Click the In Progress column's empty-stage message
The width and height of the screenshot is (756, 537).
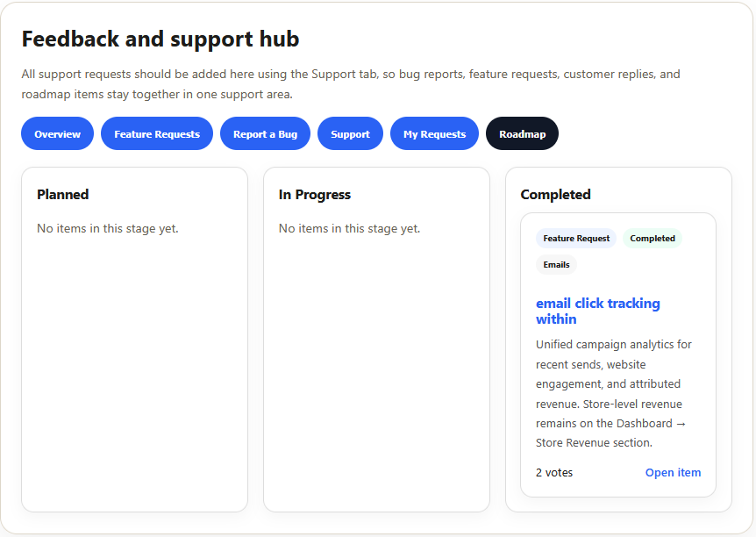pyautogui.click(x=350, y=228)
